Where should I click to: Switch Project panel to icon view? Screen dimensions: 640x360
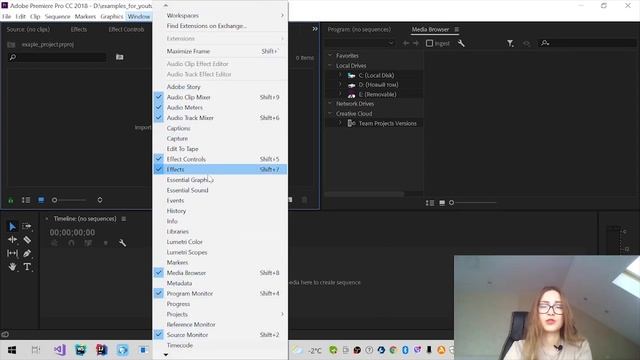[41, 200]
